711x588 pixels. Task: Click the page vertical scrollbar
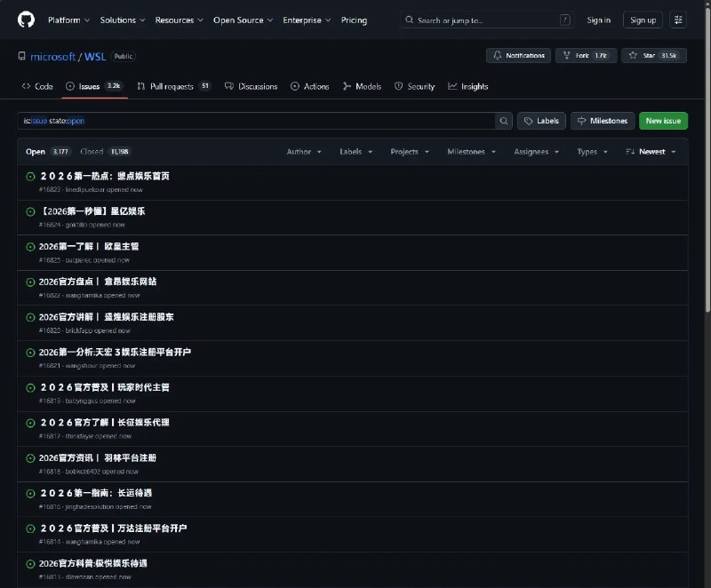(x=707, y=159)
